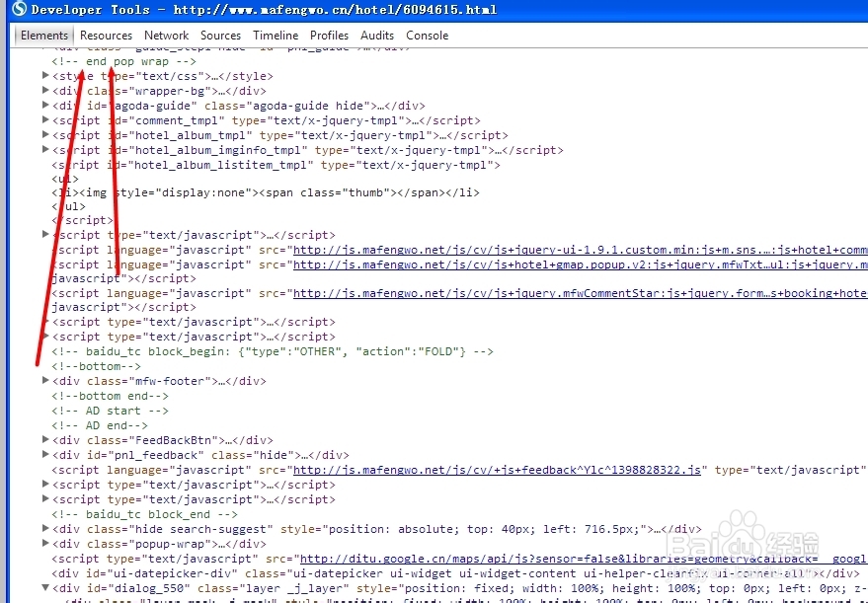The height and width of the screenshot is (603, 868).
Task: Select the <!-- AD end--> comment
Action: [100, 426]
